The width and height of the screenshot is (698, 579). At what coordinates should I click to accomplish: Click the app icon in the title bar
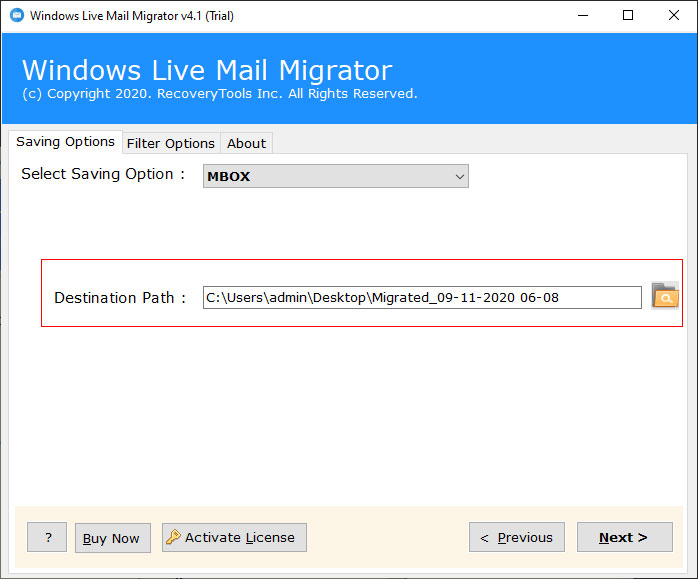tap(17, 15)
